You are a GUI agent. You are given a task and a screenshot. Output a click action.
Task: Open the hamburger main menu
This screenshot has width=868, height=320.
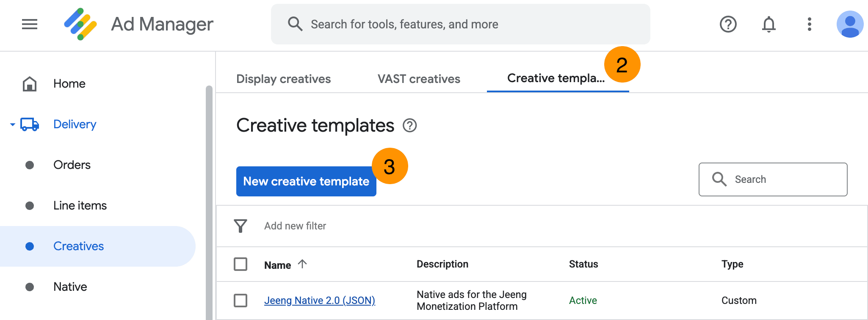[x=30, y=24]
